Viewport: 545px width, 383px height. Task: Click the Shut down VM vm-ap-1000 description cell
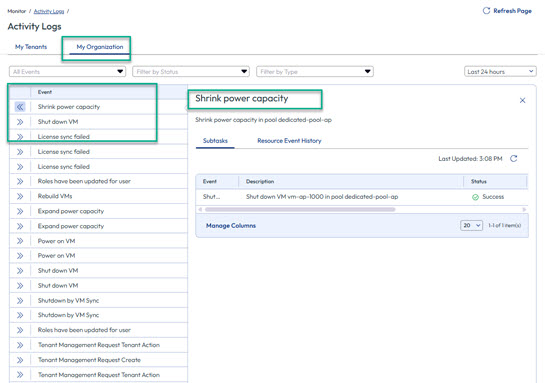point(322,197)
